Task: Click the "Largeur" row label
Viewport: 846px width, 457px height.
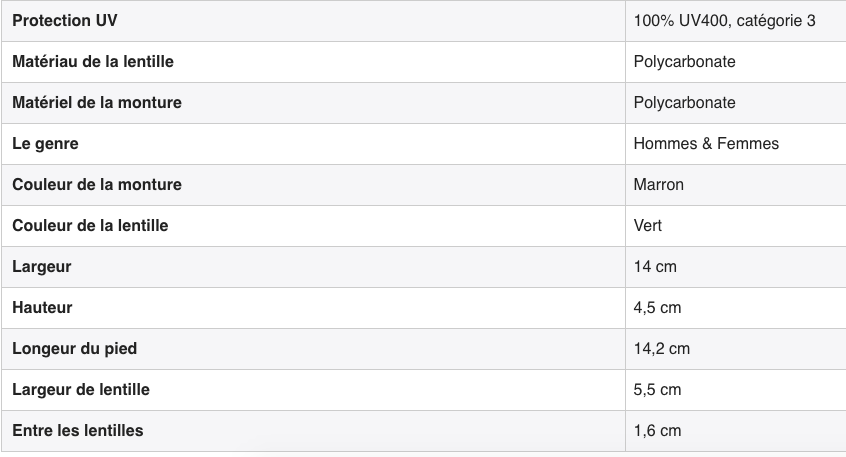Action: (x=42, y=267)
